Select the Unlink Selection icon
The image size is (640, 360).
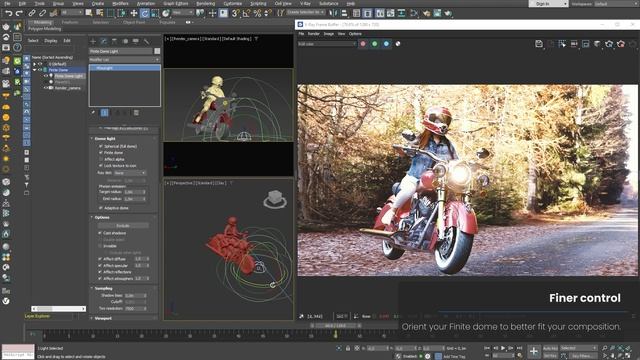coord(42,13)
